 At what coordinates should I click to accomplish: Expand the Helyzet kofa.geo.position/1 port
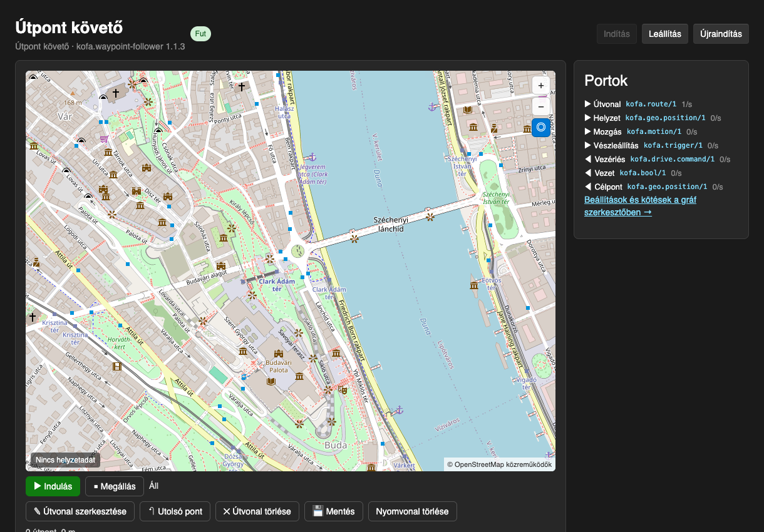click(653, 118)
